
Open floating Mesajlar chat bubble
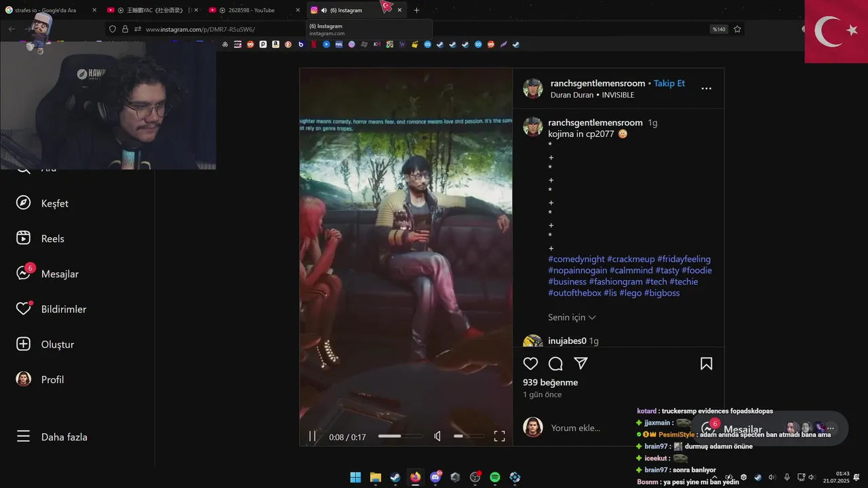pyautogui.click(x=770, y=429)
